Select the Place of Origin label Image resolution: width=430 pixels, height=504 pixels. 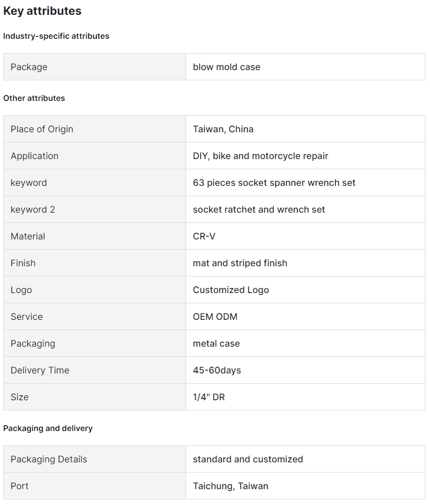tap(42, 129)
